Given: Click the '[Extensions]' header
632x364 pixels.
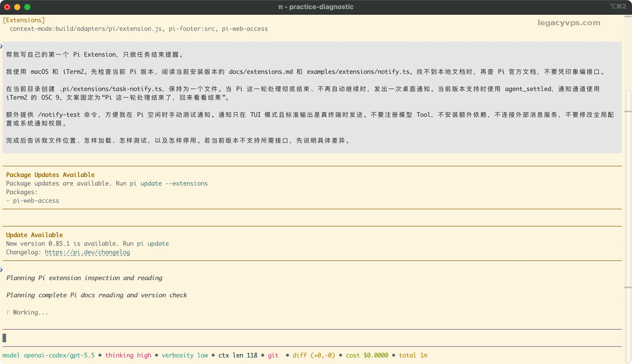Looking at the screenshot, I should click(24, 20).
